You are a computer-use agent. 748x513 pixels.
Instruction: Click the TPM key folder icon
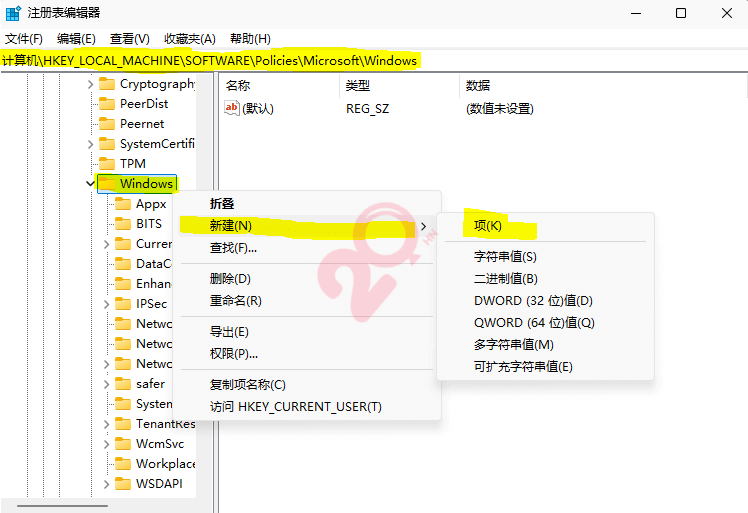(106, 164)
